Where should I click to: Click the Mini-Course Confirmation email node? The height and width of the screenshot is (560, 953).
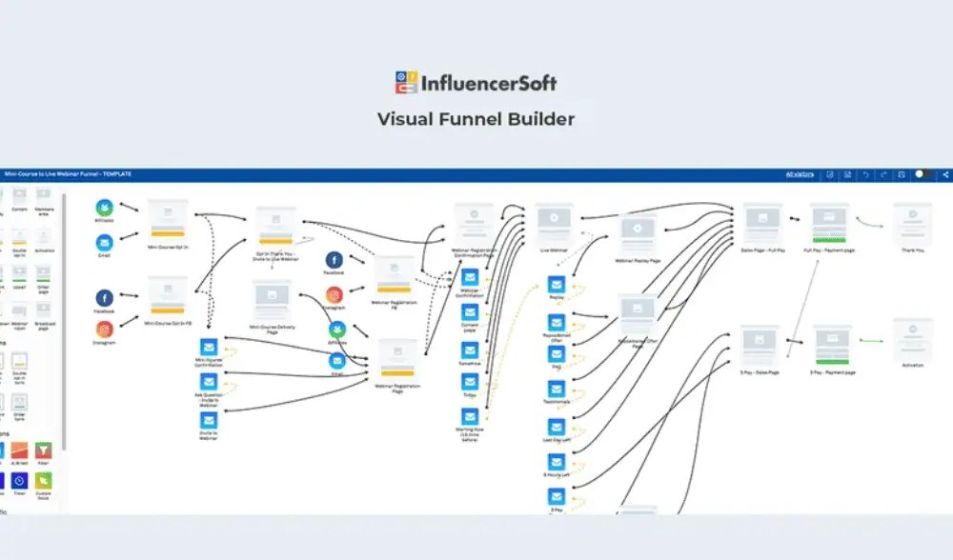(209, 348)
